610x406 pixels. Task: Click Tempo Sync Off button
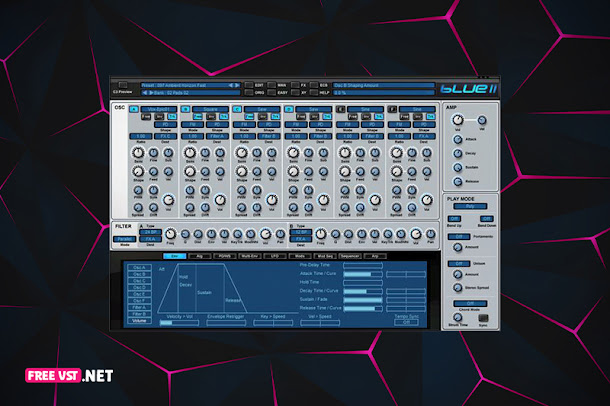pyautogui.click(x=406, y=322)
